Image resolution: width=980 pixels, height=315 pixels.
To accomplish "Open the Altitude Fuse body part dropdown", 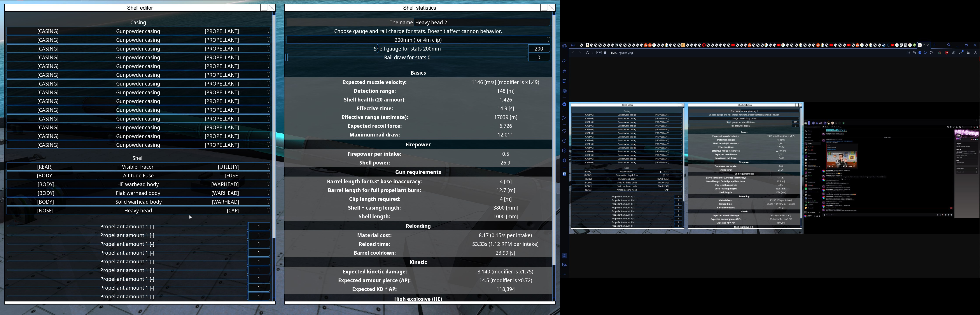I will (x=138, y=175).
